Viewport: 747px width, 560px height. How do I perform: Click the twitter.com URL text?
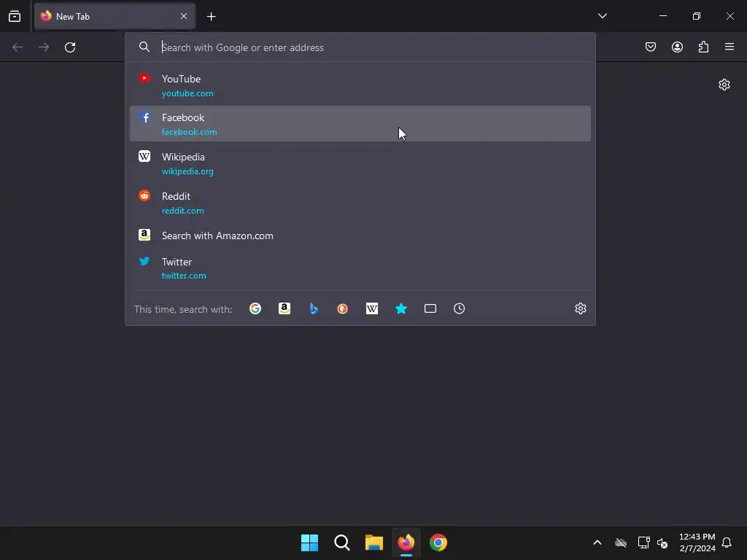(x=184, y=276)
